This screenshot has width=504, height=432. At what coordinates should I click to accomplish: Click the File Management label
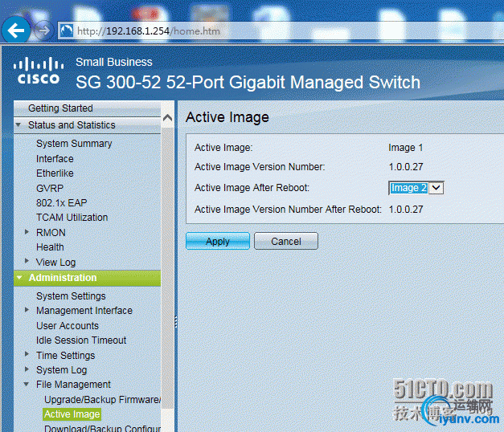tap(73, 385)
